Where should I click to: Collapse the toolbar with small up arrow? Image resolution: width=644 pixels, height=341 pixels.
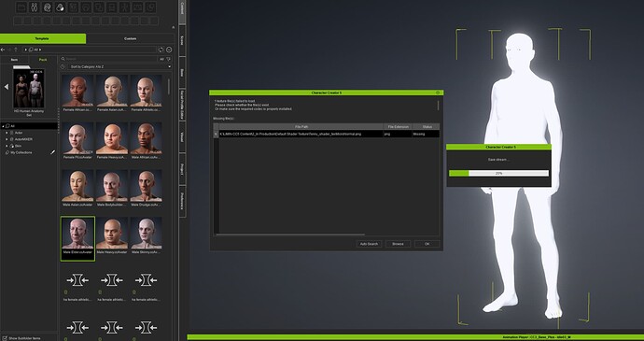(173, 27)
